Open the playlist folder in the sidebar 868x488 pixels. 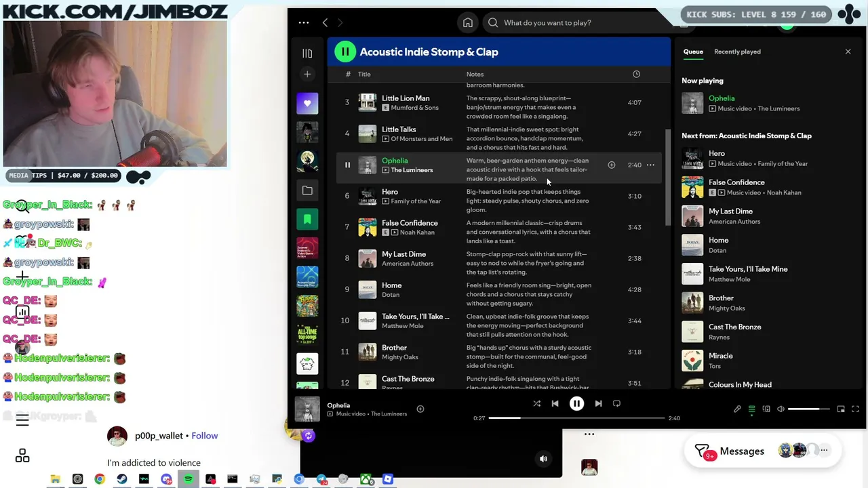(307, 190)
